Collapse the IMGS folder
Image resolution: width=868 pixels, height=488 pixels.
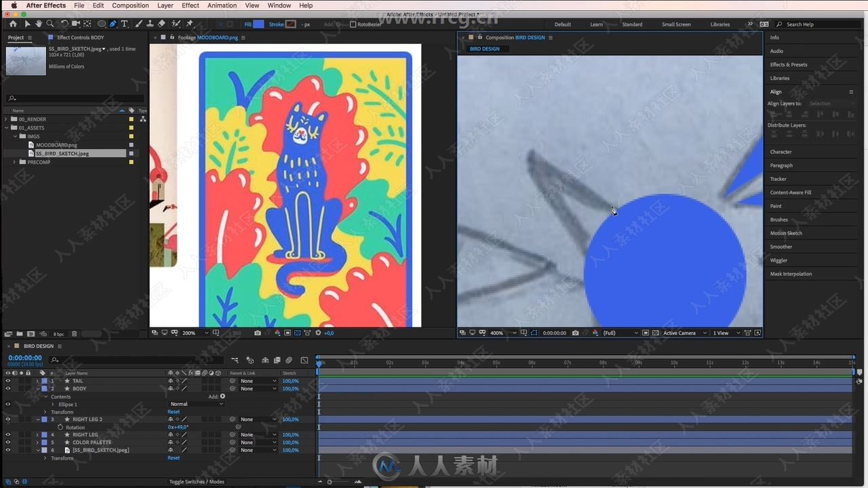[x=14, y=136]
